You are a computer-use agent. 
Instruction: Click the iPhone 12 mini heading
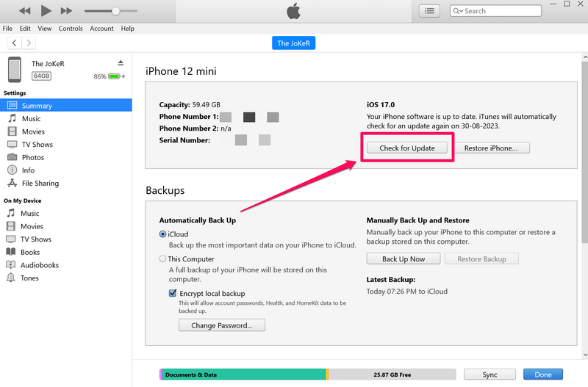(181, 71)
